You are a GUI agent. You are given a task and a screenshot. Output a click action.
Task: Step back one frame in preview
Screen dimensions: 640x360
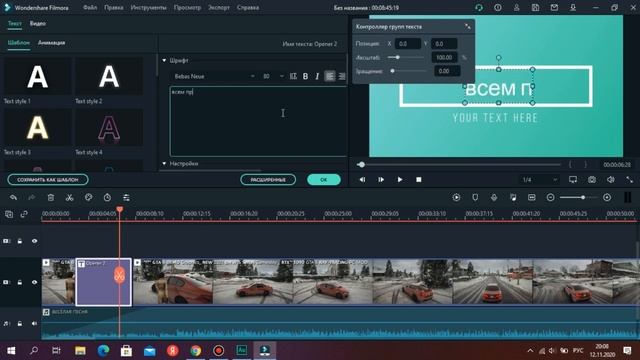[x=362, y=180]
